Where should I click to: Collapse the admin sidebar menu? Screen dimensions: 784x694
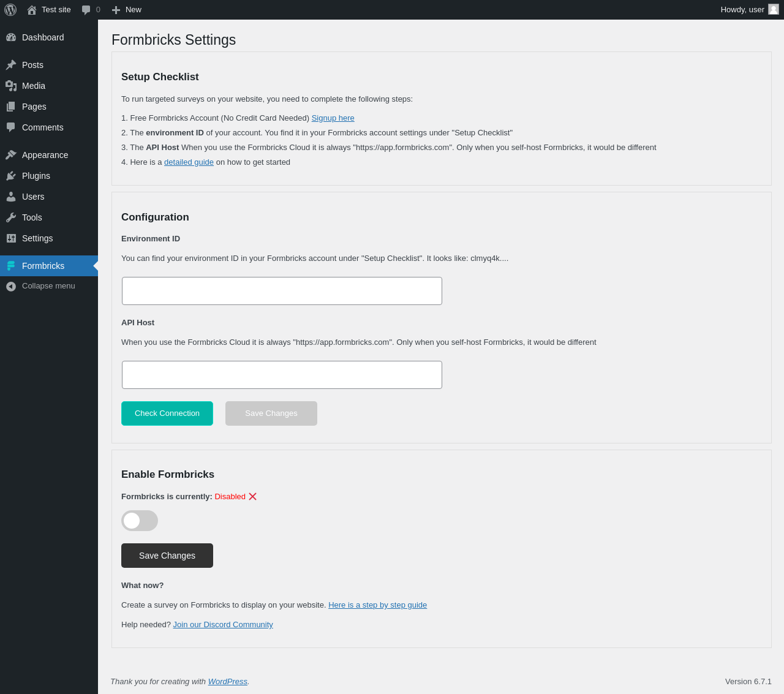point(49,286)
